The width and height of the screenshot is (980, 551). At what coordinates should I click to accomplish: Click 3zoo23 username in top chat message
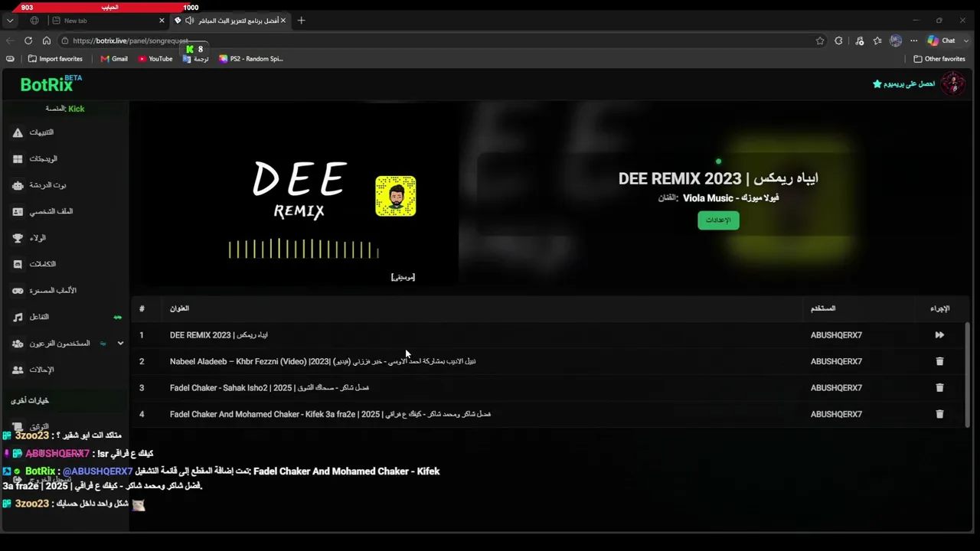pyautogui.click(x=32, y=435)
